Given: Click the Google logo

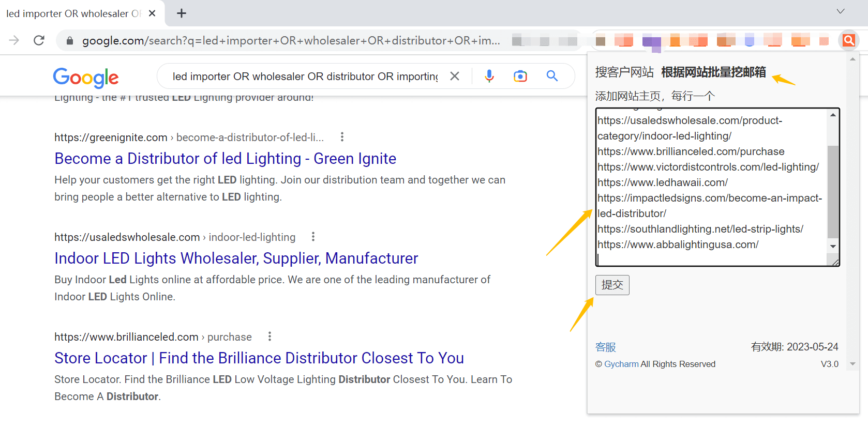Looking at the screenshot, I should pyautogui.click(x=86, y=77).
